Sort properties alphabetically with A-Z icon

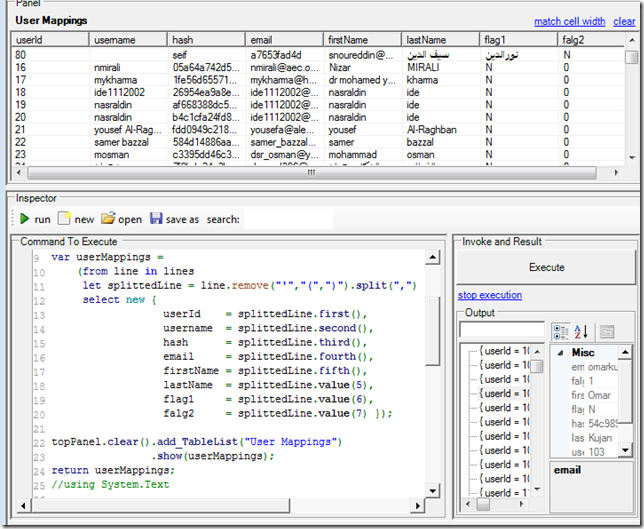tap(582, 331)
